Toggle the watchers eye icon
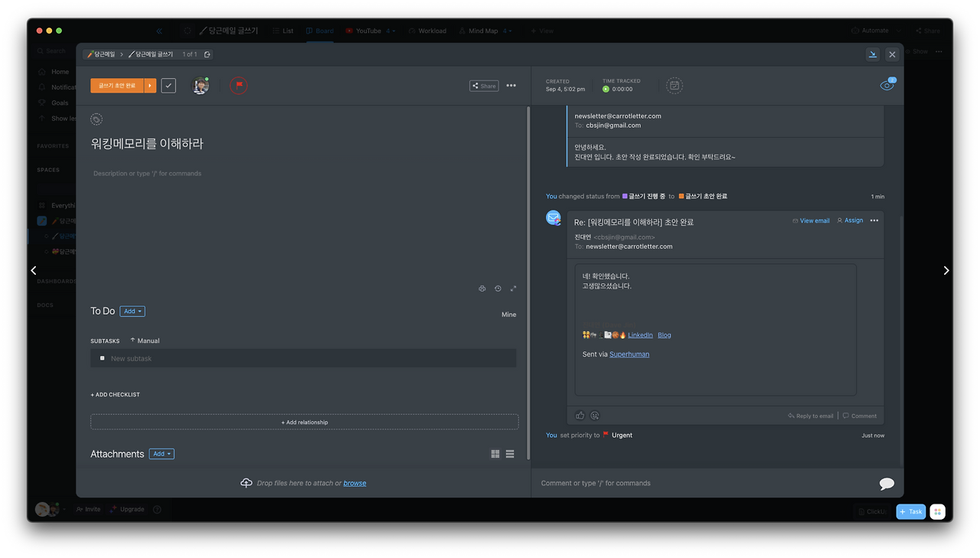Image resolution: width=980 pixels, height=558 pixels. [x=887, y=86]
